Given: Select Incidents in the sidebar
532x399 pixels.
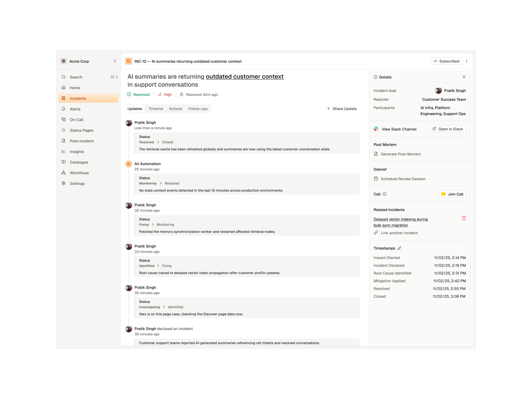Looking at the screenshot, I should click(x=88, y=98).
